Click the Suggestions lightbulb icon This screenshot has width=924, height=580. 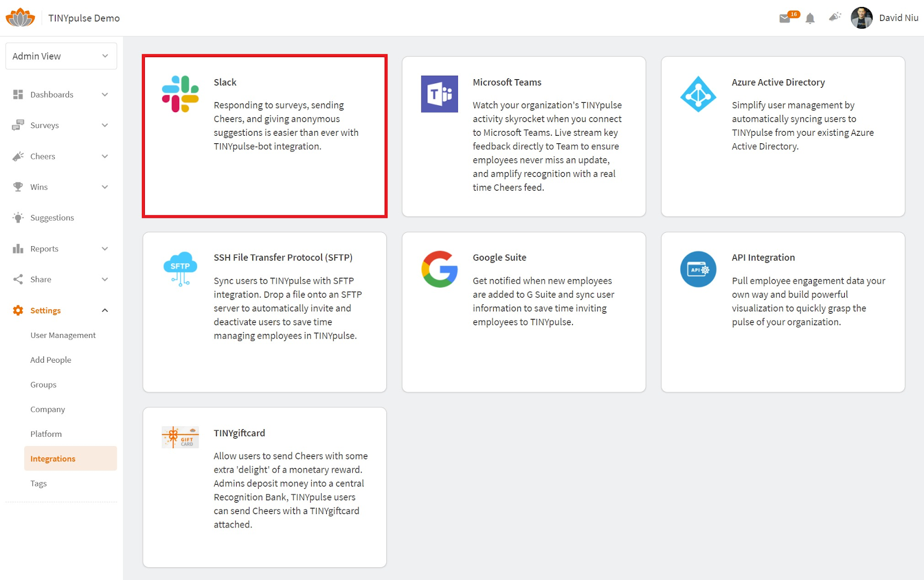pyautogui.click(x=18, y=218)
